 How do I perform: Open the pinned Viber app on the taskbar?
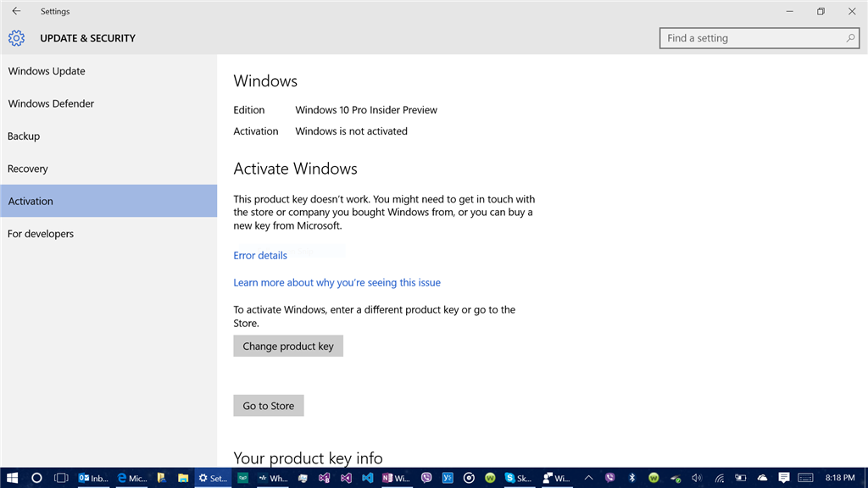click(426, 478)
